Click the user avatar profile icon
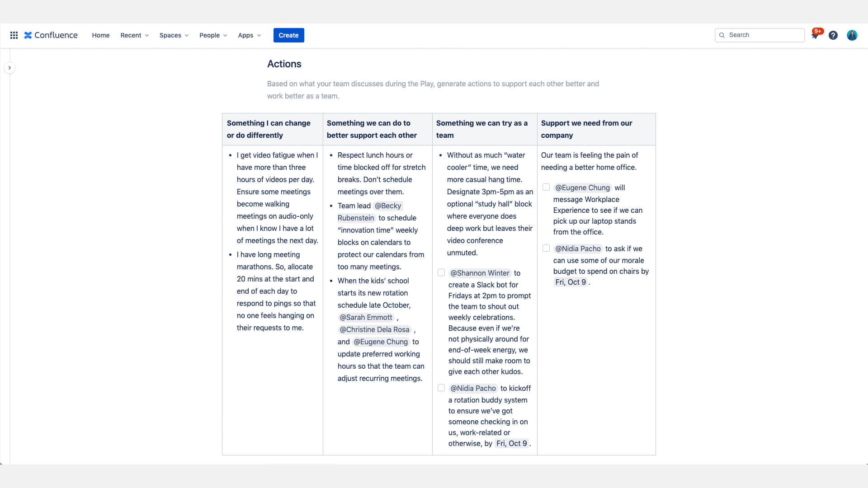 click(852, 34)
